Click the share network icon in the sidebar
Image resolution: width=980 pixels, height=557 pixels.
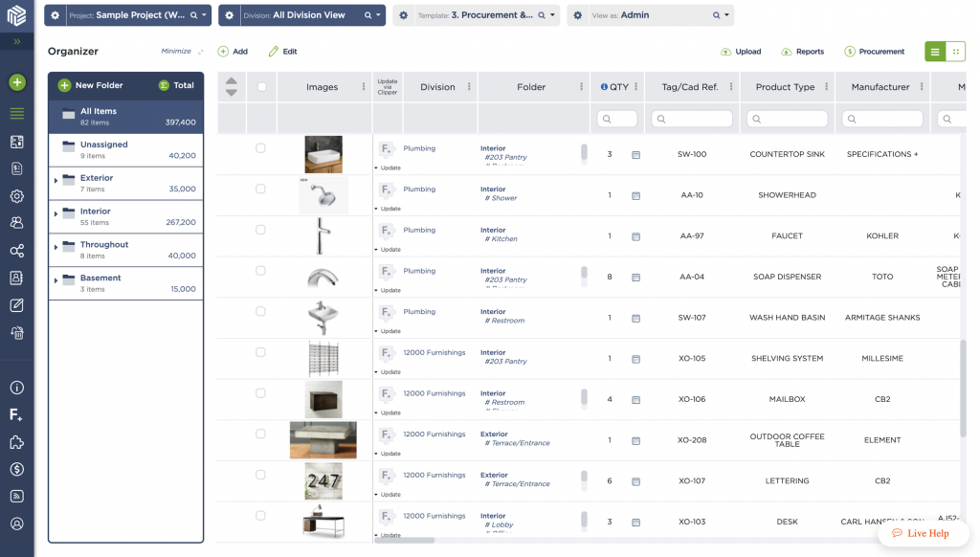click(x=15, y=250)
